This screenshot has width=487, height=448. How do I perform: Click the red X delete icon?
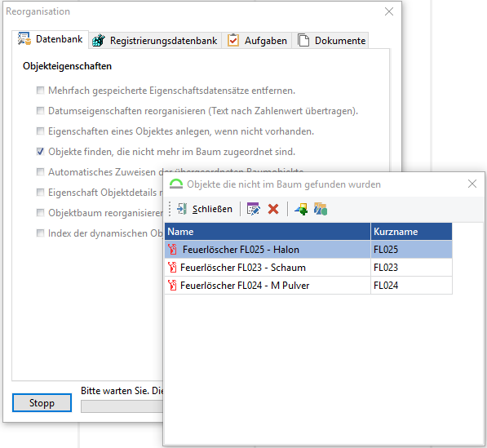click(273, 209)
